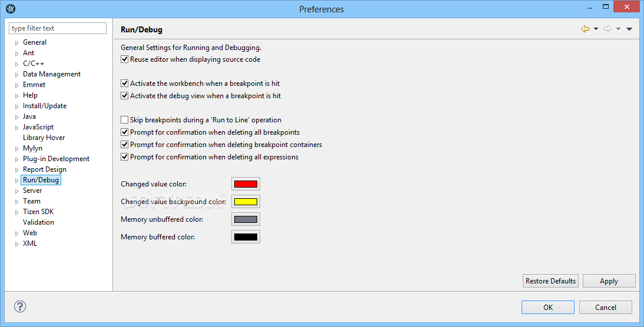This screenshot has height=327, width=644.
Task: Click the Apply button
Action: [609, 281]
